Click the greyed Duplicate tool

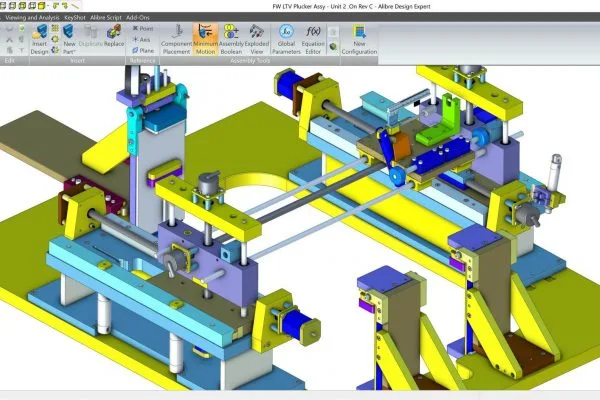(x=90, y=36)
